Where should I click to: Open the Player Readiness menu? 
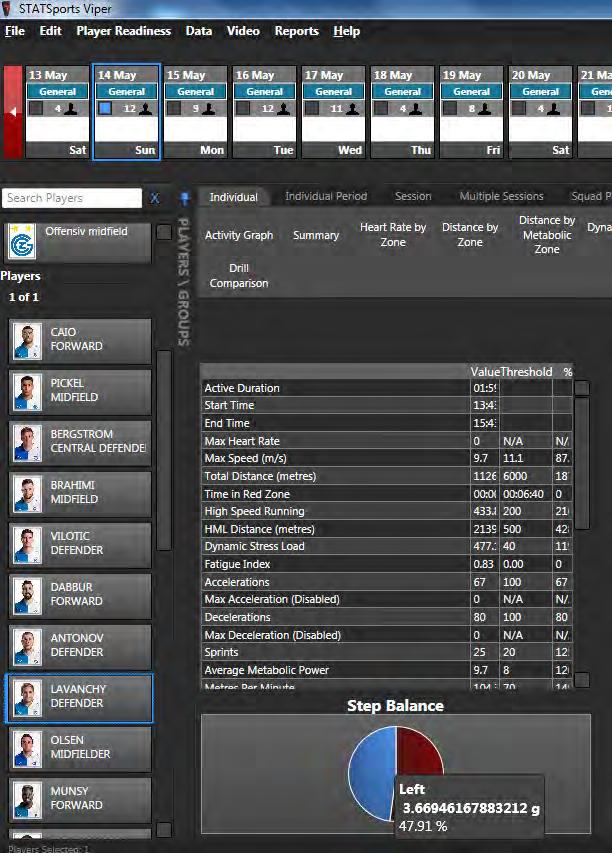pos(123,31)
